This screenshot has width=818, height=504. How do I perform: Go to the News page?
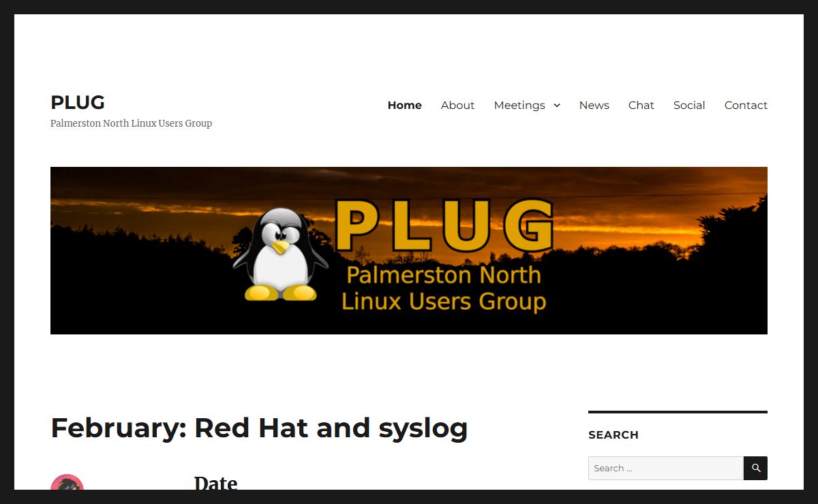coord(594,105)
